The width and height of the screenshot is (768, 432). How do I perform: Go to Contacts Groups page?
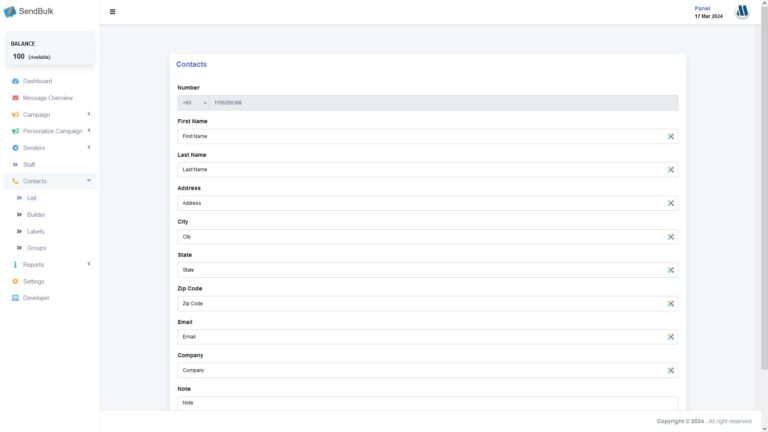point(36,248)
